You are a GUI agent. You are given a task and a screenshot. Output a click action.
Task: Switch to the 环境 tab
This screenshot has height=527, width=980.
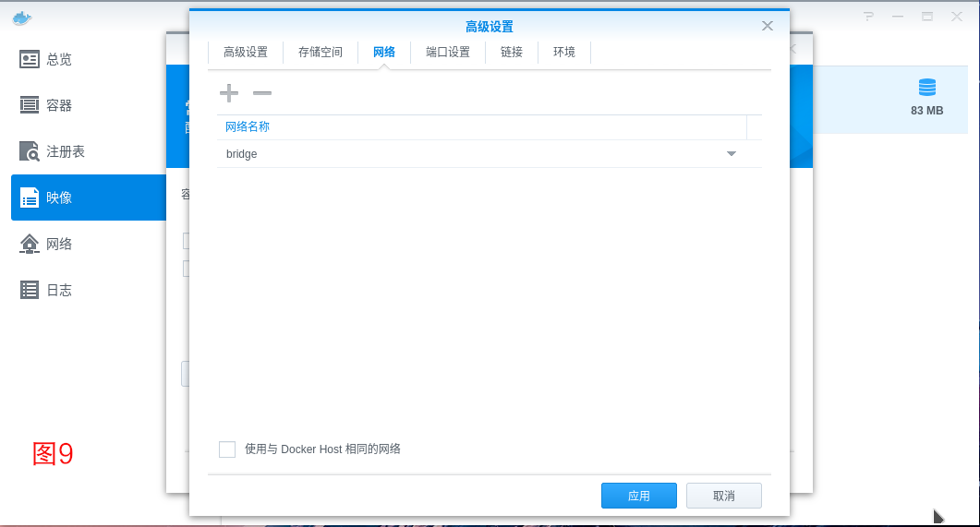(563, 53)
